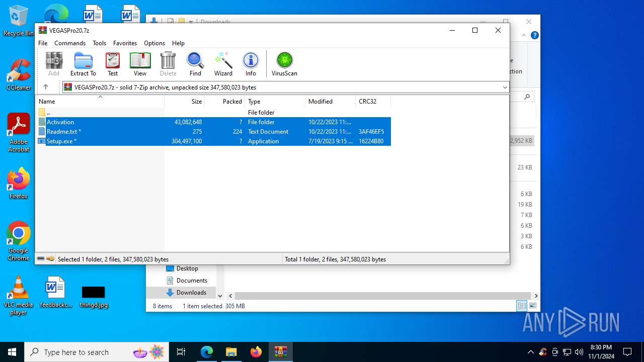Switch Explorer to details view icon

tap(522, 306)
